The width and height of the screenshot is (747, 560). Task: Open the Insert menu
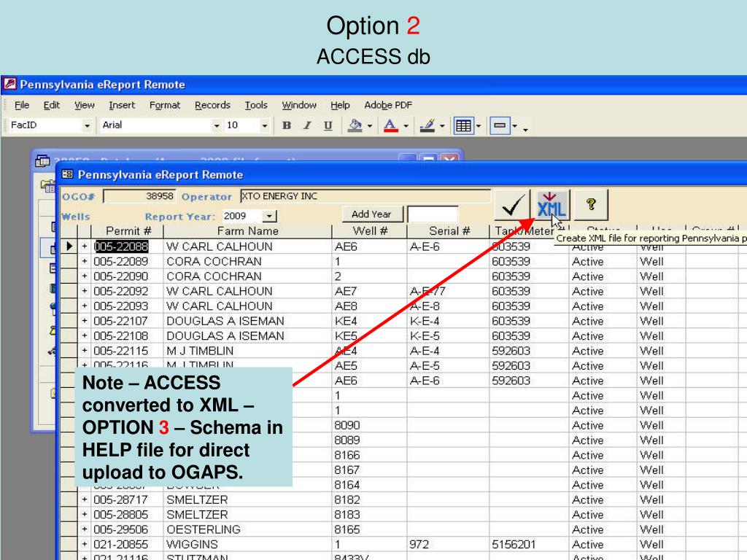(122, 105)
